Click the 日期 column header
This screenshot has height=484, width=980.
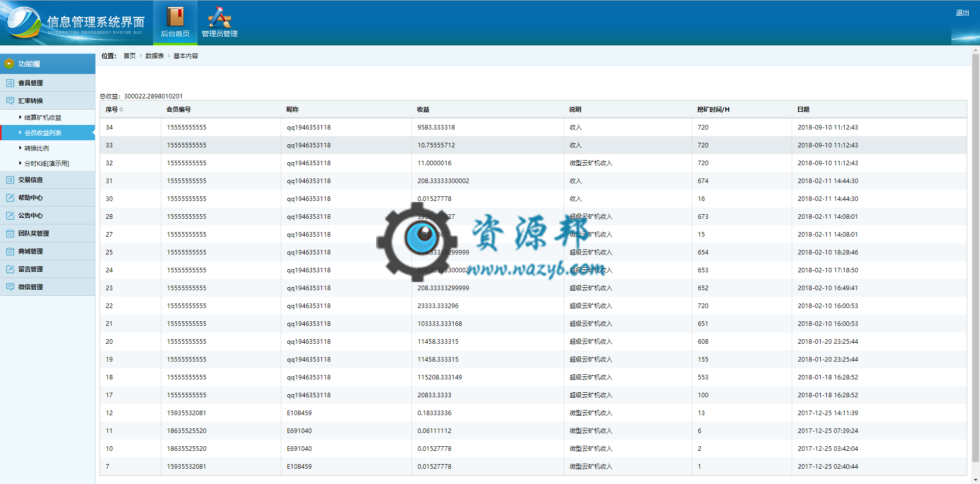click(803, 110)
